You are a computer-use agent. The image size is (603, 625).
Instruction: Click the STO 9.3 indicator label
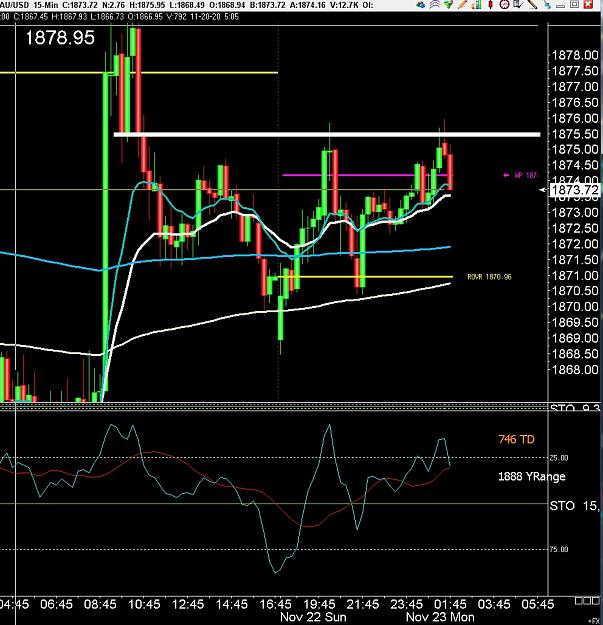[575, 408]
